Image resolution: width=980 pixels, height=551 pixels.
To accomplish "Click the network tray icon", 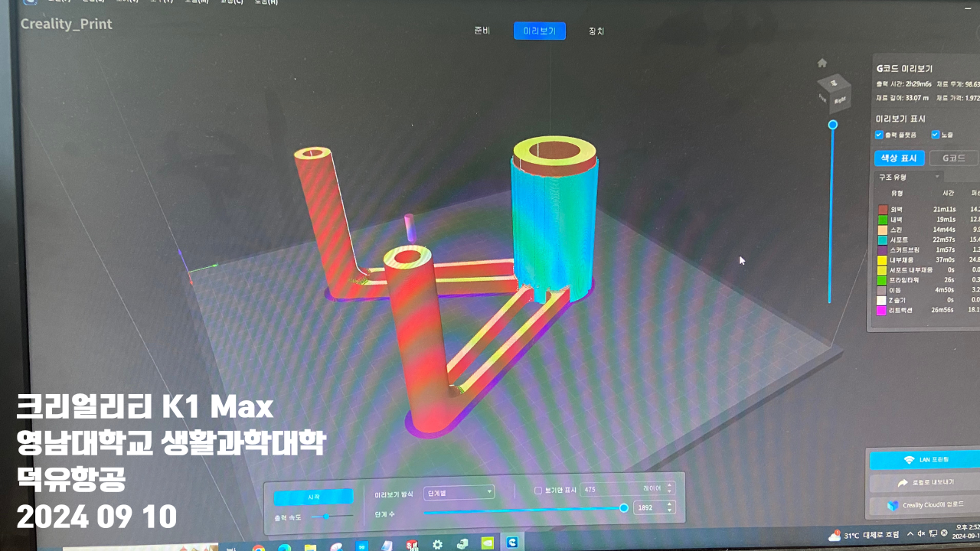I will click(933, 533).
